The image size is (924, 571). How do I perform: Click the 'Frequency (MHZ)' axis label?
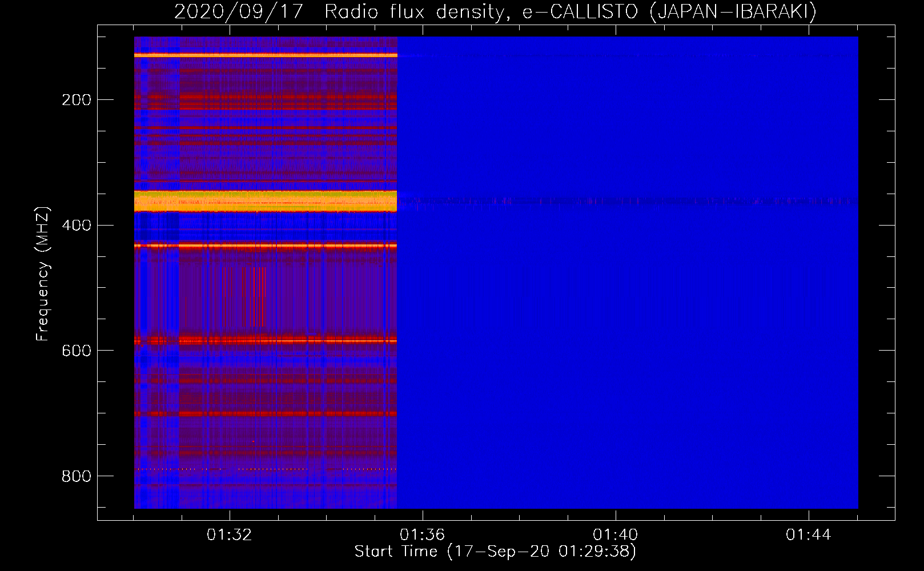pos(43,274)
